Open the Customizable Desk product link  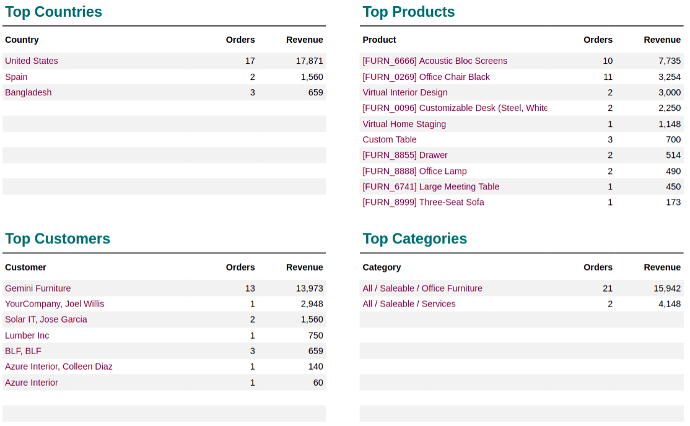click(454, 108)
